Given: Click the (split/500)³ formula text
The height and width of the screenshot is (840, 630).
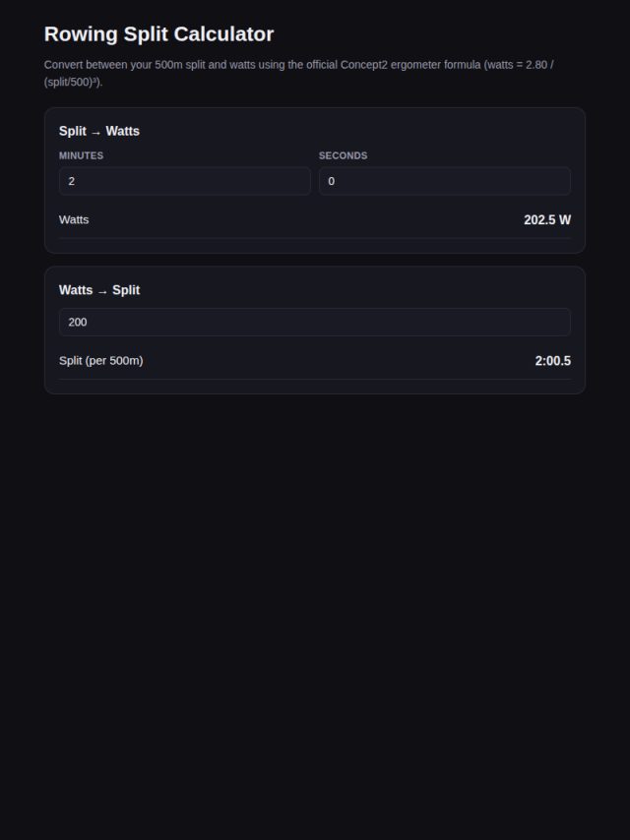Looking at the screenshot, I should [73, 82].
